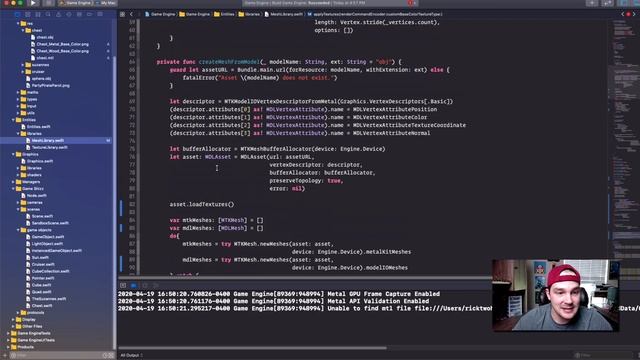Expand the cruiser folder
The image size is (640, 360).
pos(23,72)
